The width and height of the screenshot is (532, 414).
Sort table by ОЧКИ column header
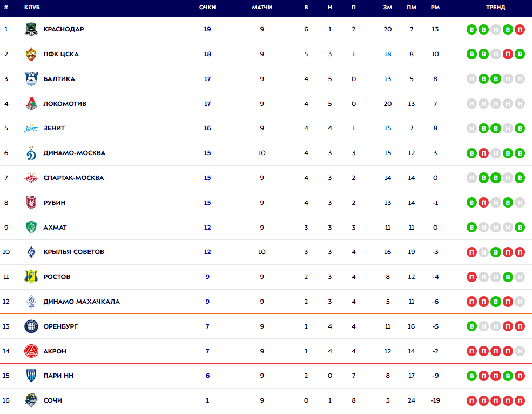coord(207,8)
